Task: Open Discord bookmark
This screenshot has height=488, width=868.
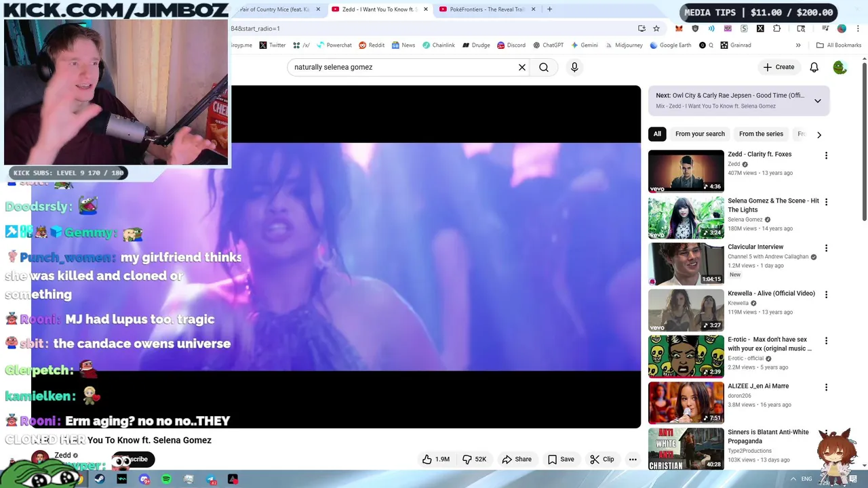Action: click(511, 45)
